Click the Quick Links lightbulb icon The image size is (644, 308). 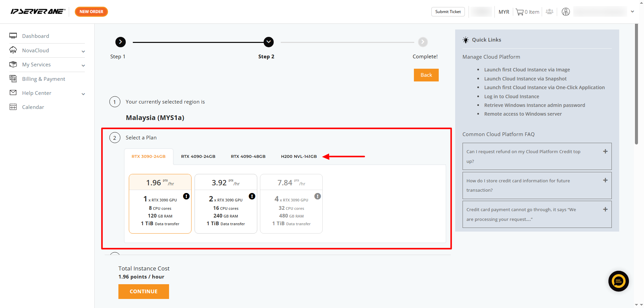466,40
